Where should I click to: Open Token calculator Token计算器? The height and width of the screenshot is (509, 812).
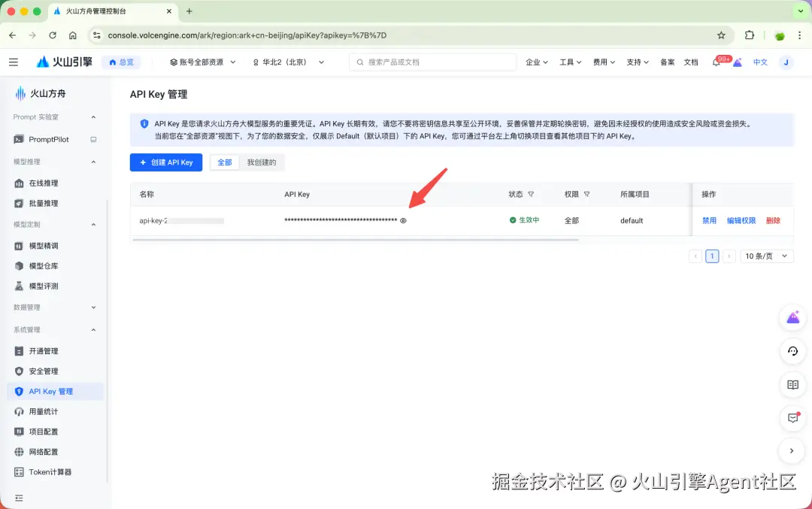(50, 471)
